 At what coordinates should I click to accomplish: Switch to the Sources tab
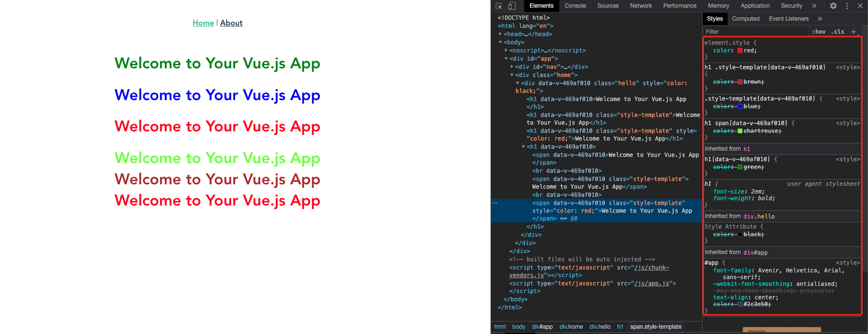[x=608, y=6]
